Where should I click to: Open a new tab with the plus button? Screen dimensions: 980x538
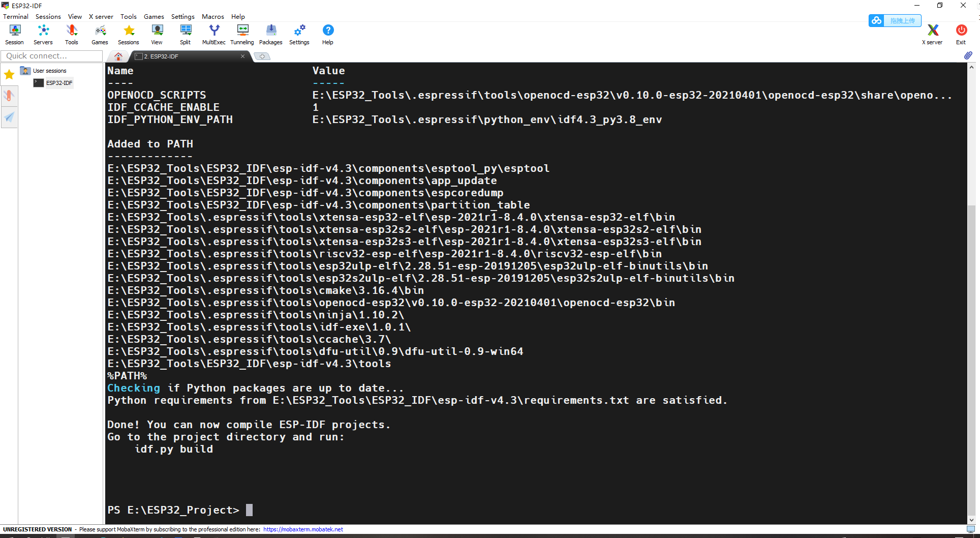click(x=262, y=56)
